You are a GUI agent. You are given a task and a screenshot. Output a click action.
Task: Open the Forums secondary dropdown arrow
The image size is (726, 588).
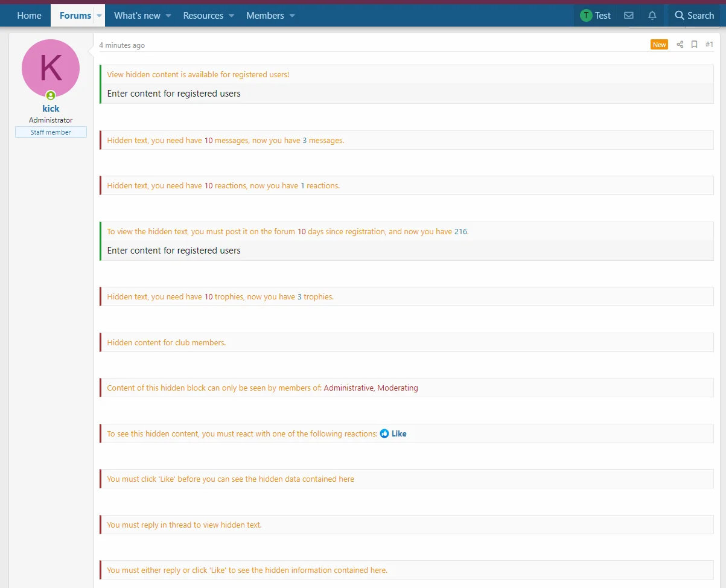99,16
